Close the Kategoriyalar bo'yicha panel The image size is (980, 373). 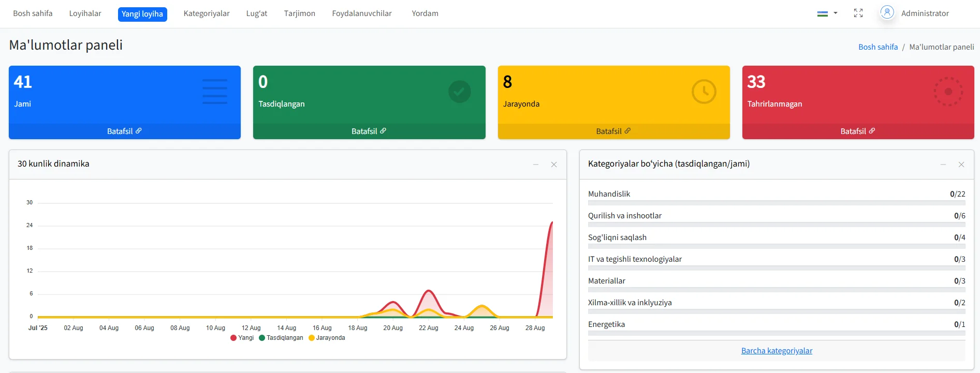pos(961,165)
